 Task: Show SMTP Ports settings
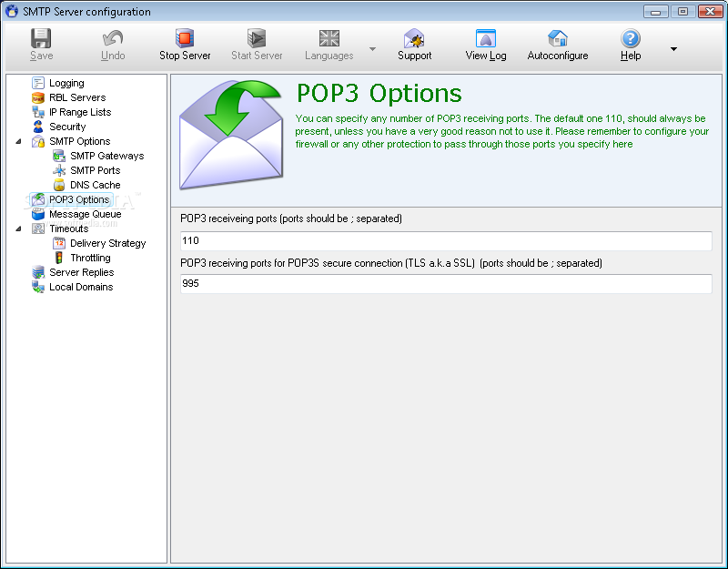click(96, 170)
